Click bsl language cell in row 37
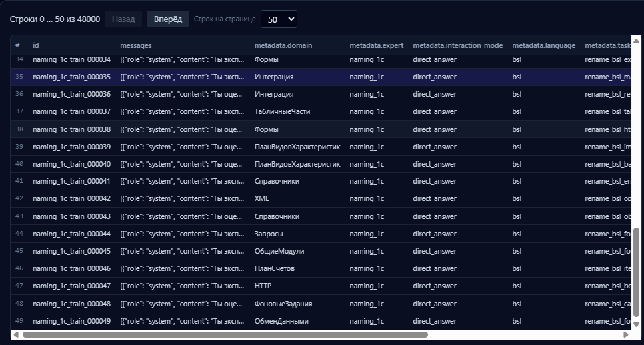 pyautogui.click(x=517, y=112)
